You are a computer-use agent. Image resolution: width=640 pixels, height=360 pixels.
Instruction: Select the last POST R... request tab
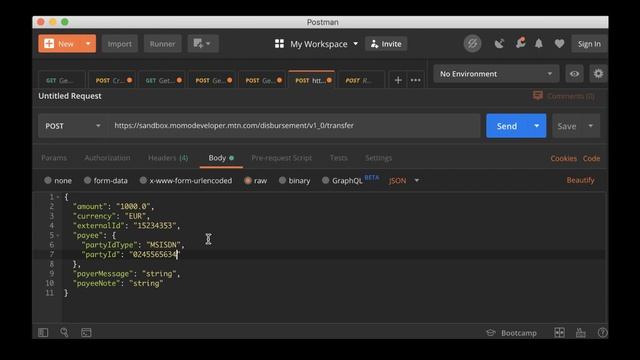coord(361,80)
